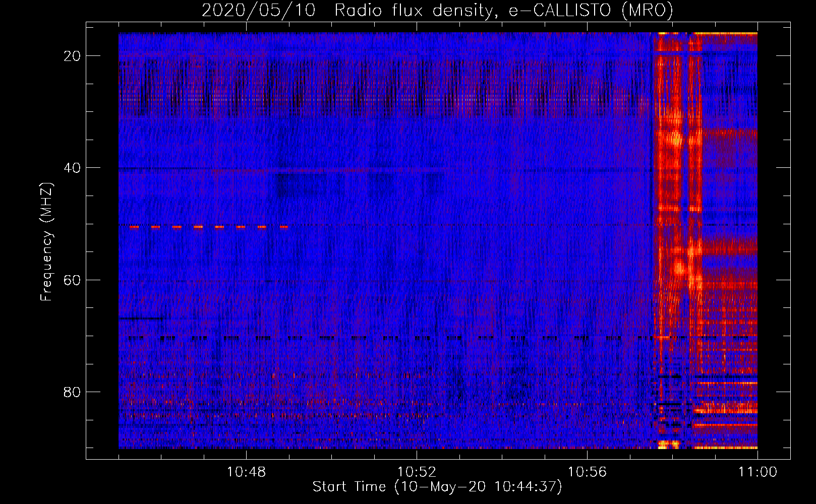
Task: Click the 60 MHz frequency tick label
Action: pos(72,280)
